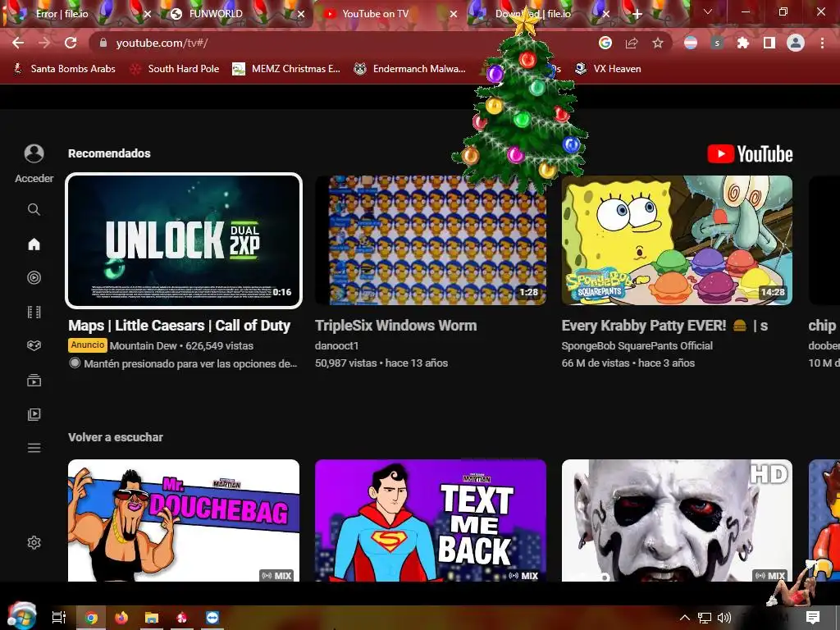This screenshot has height=630, width=840.
Task: Open the HD white-faced mix thumbnail
Action: 677,521
